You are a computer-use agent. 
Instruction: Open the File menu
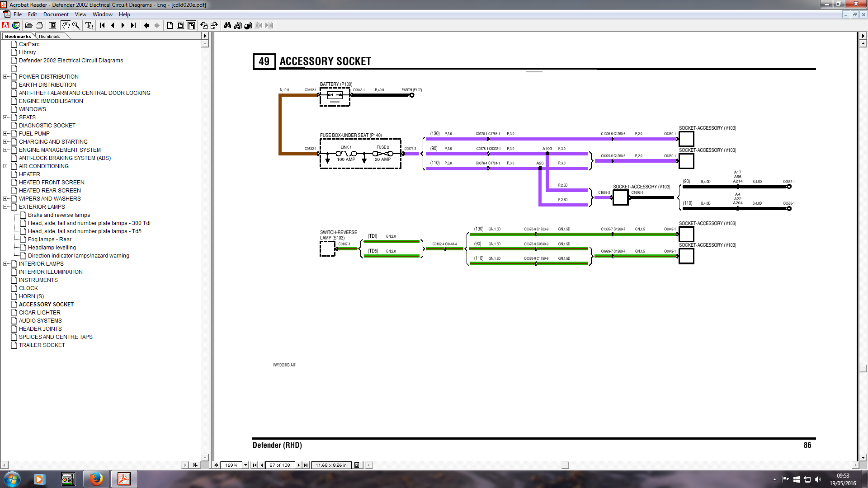[18, 14]
